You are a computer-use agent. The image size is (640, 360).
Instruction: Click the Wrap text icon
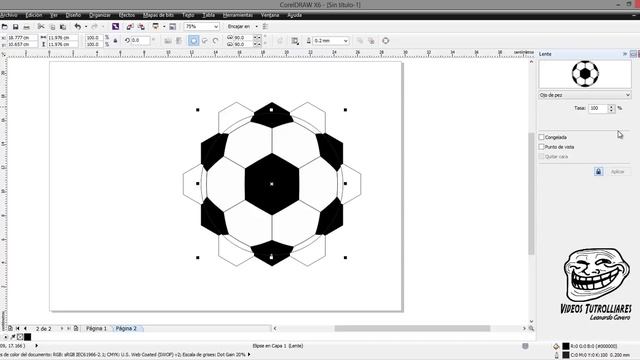tap(295, 40)
